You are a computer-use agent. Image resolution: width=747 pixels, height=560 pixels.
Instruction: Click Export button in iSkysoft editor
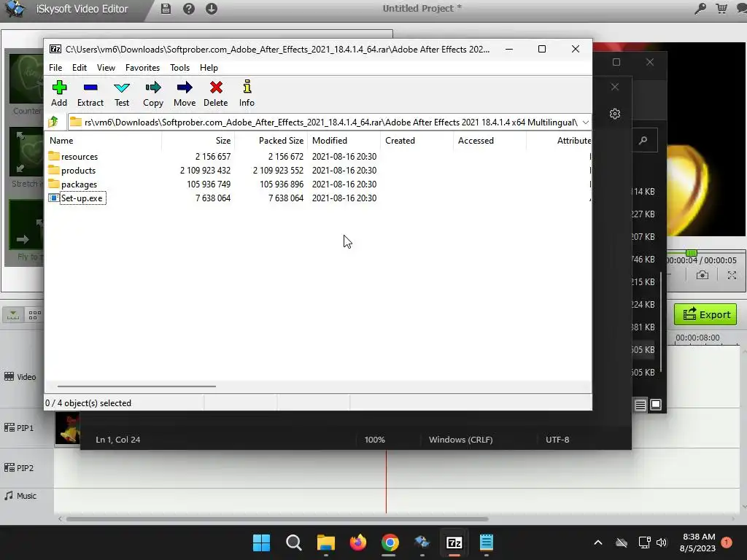705,315
